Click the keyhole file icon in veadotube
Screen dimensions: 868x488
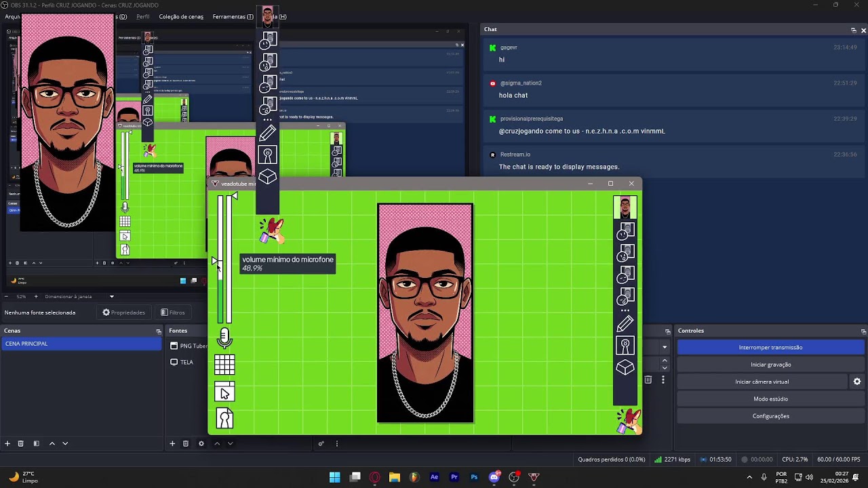(x=224, y=419)
